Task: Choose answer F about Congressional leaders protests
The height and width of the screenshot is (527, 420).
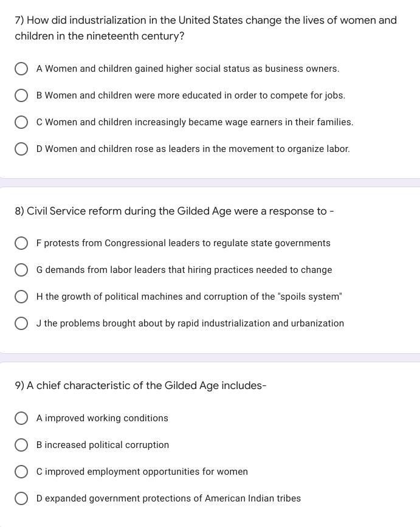Action: click(21, 243)
